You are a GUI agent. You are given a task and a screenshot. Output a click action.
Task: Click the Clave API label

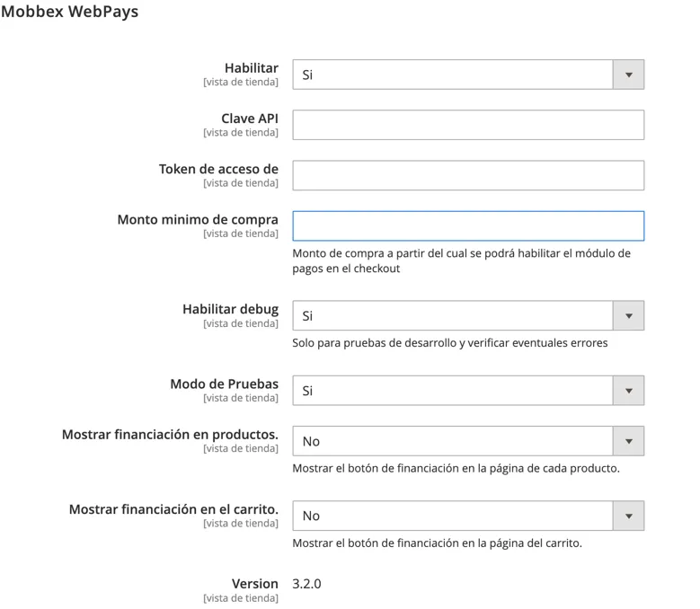click(250, 119)
